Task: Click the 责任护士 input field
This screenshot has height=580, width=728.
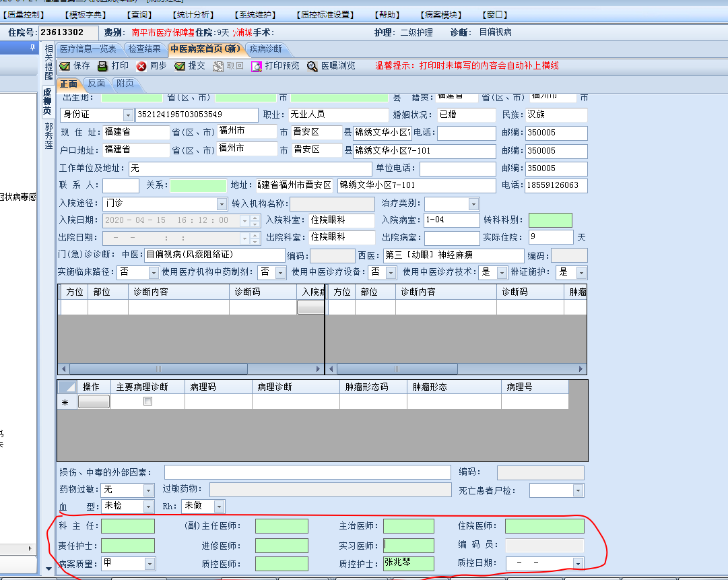Action: pos(128,546)
